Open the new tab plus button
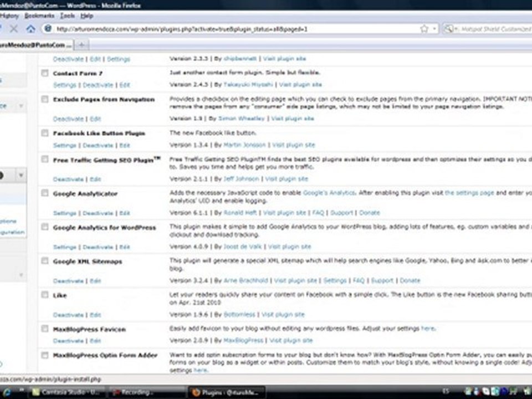The image size is (532, 399). 81,44
